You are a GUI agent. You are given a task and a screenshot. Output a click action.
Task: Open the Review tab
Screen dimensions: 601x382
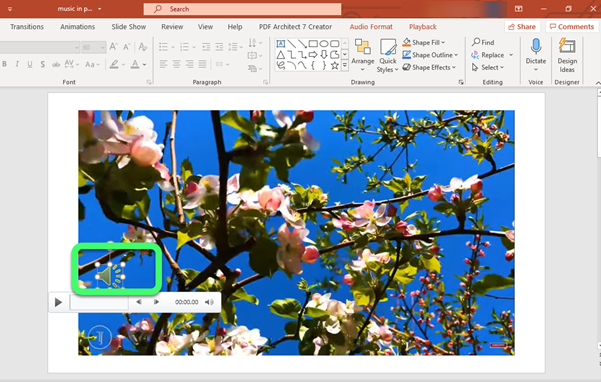pyautogui.click(x=172, y=27)
